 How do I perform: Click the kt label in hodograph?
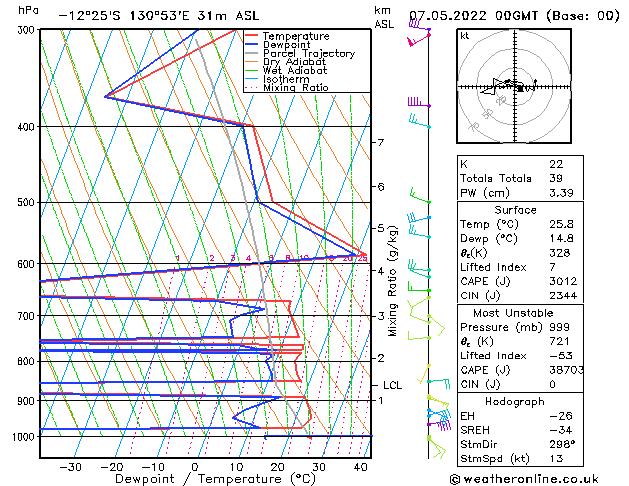[465, 36]
